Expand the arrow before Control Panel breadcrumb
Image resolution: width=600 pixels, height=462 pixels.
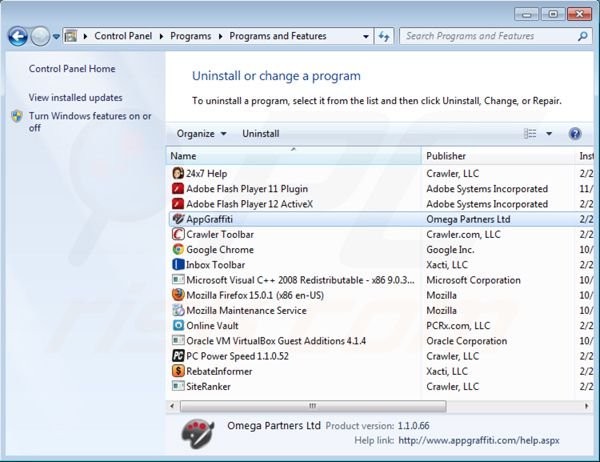[x=85, y=36]
